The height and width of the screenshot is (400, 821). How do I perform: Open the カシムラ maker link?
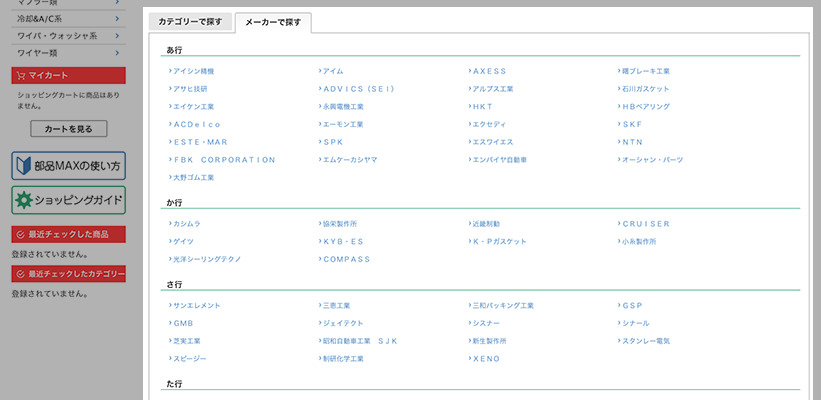pos(185,224)
